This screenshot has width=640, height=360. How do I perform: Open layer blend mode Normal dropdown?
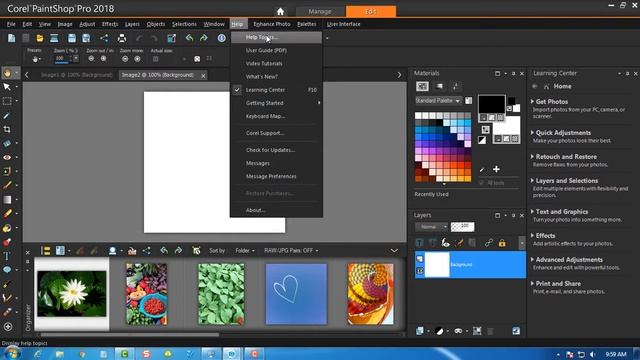[431, 227]
